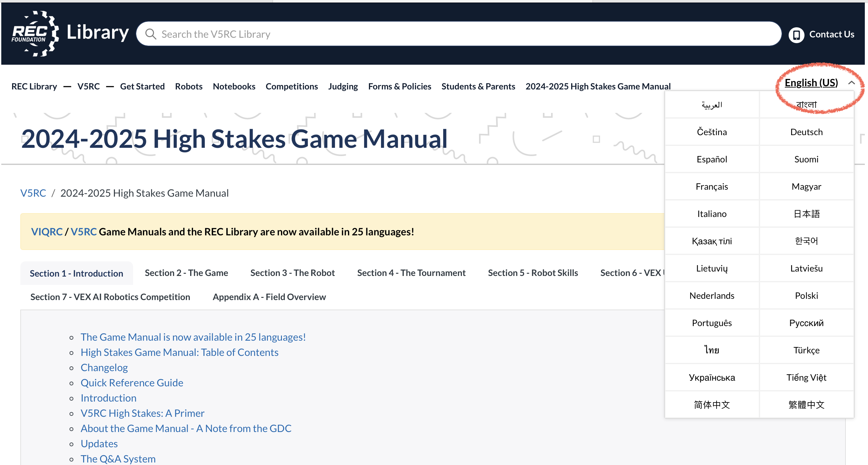Switch to Section 5 - Robot Skills tab
This screenshot has height=465, width=868.
(x=533, y=273)
